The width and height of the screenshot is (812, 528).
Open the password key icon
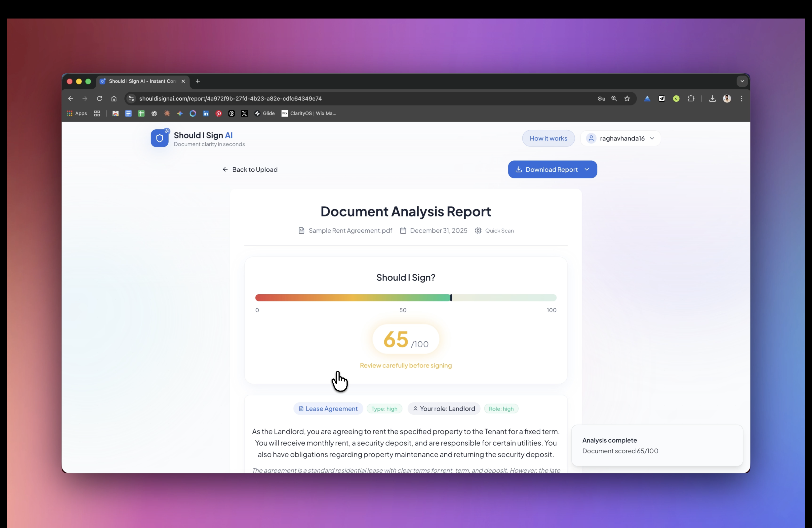pyautogui.click(x=601, y=99)
